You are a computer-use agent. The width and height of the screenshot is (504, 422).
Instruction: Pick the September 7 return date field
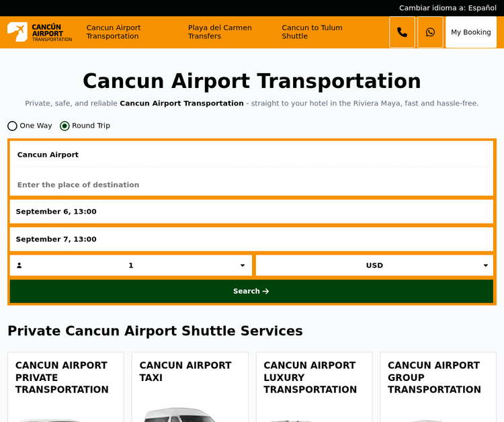tap(251, 239)
